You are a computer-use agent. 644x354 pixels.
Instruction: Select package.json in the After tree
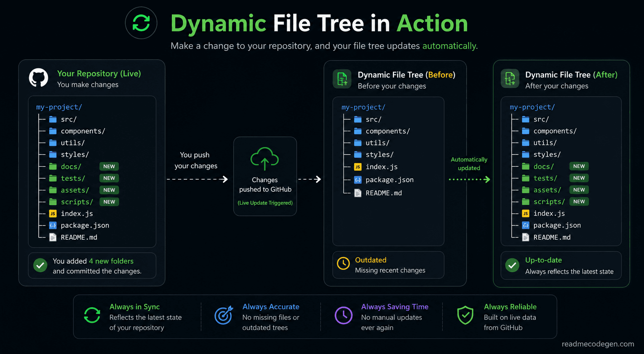point(557,225)
